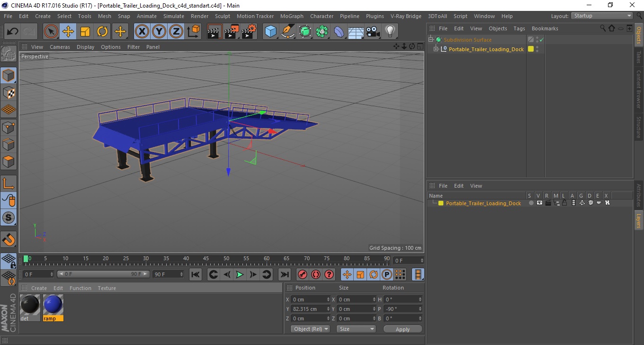This screenshot has width=644, height=345.
Task: Open the viewport Filter menu
Action: tap(134, 47)
